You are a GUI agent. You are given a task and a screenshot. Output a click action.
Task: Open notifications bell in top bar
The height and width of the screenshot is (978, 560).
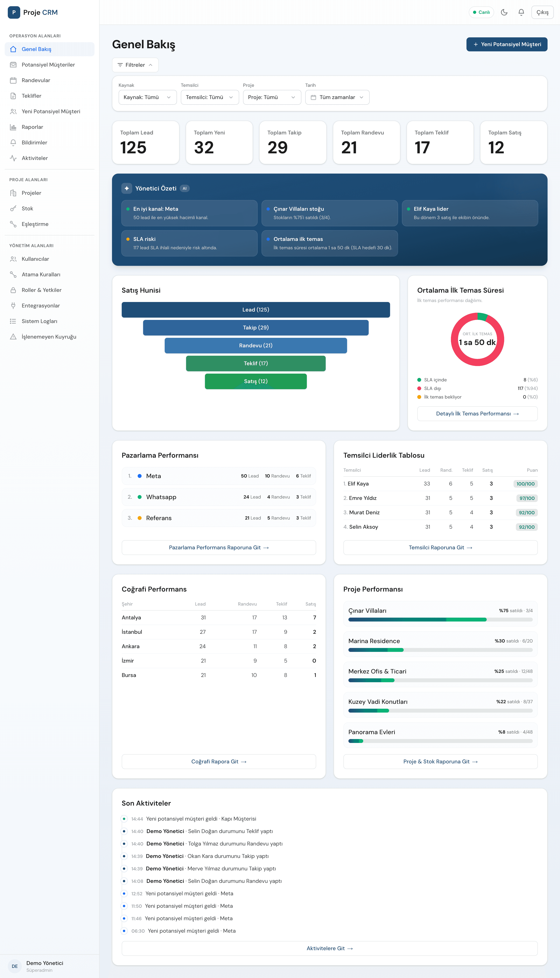[x=521, y=12]
